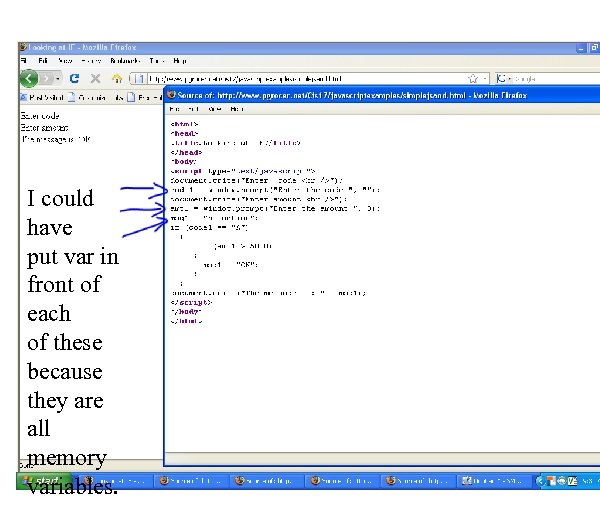Open Help menu in the Source window

(x=237, y=109)
